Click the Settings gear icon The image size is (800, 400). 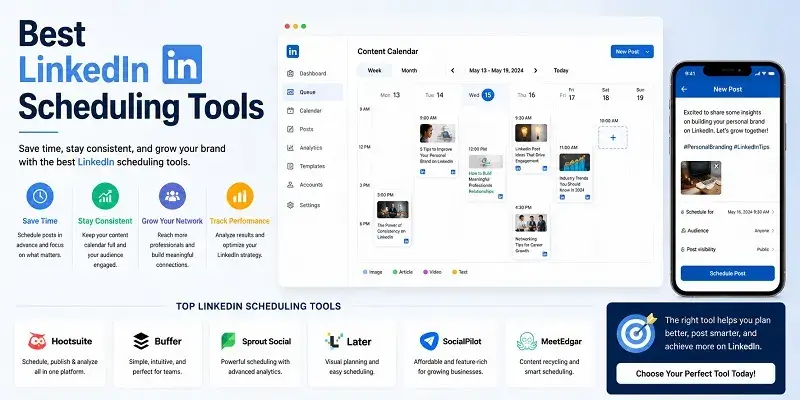pos(290,205)
